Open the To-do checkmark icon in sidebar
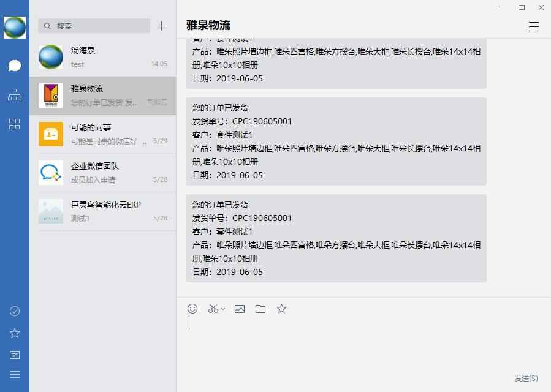This screenshot has width=551, height=392. coord(14,311)
